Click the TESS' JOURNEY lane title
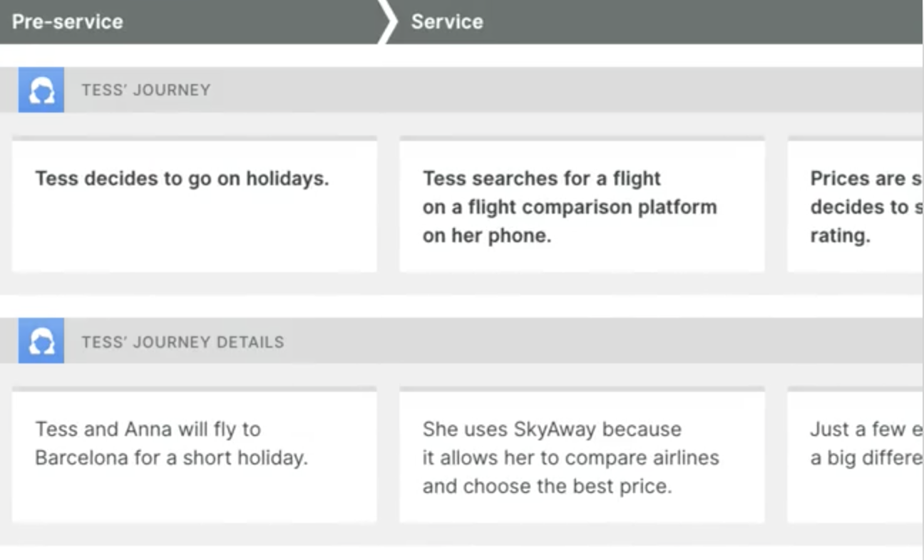 tap(145, 90)
